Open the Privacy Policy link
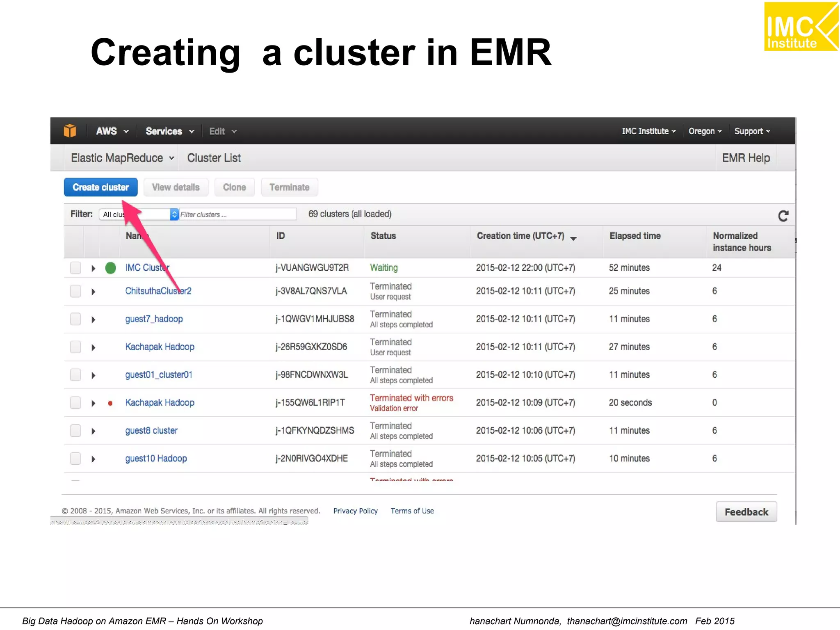The image size is (840, 630). [355, 511]
